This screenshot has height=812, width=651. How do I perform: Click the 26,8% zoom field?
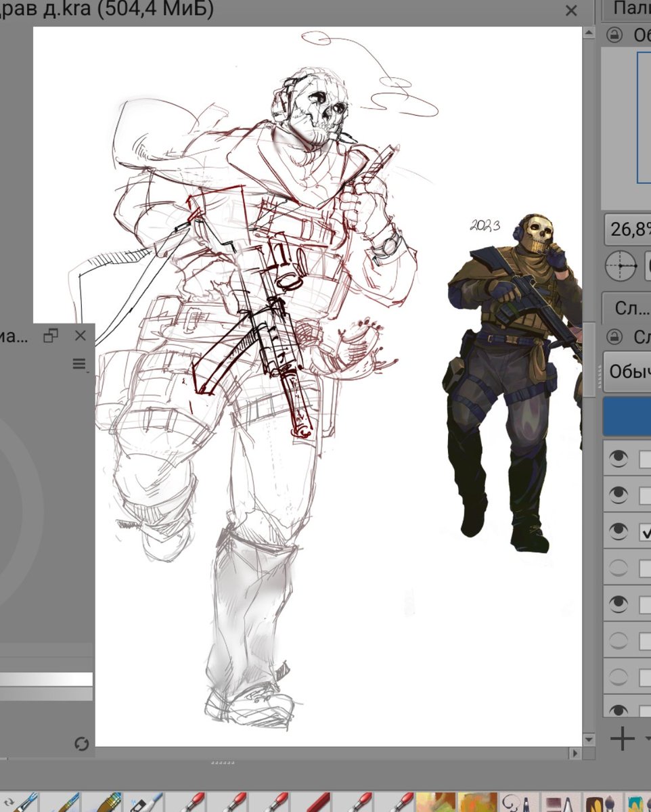click(x=628, y=229)
